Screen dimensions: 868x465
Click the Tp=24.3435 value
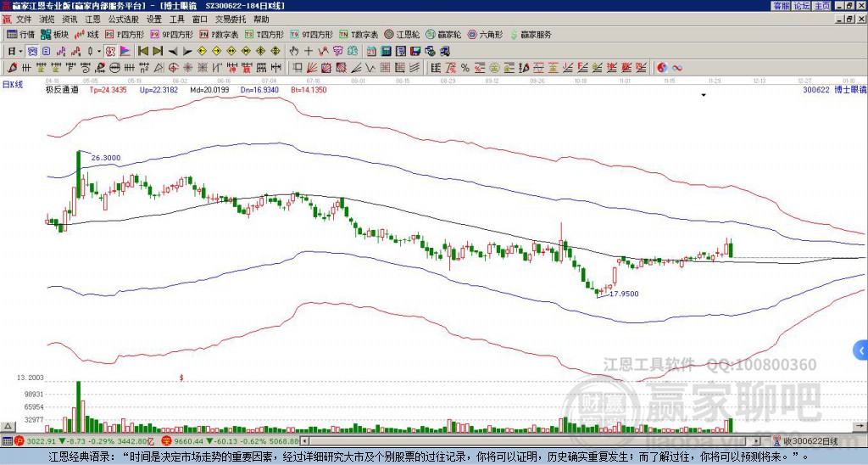(x=108, y=89)
